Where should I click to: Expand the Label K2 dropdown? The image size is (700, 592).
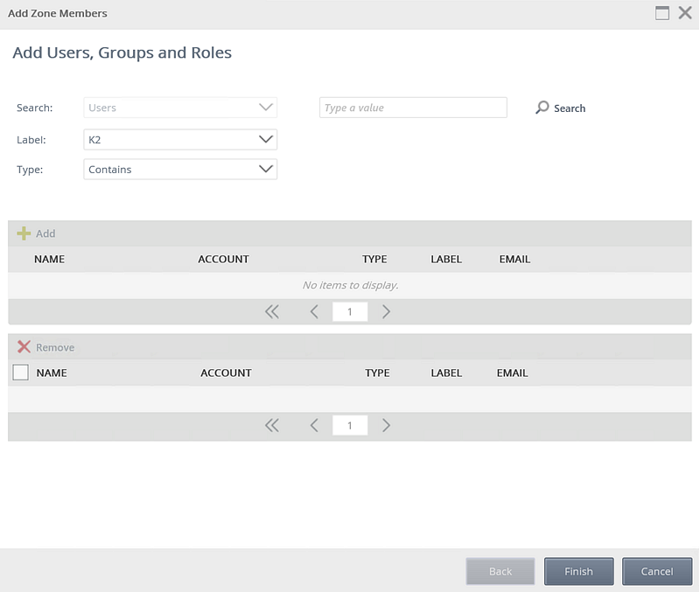pos(180,140)
